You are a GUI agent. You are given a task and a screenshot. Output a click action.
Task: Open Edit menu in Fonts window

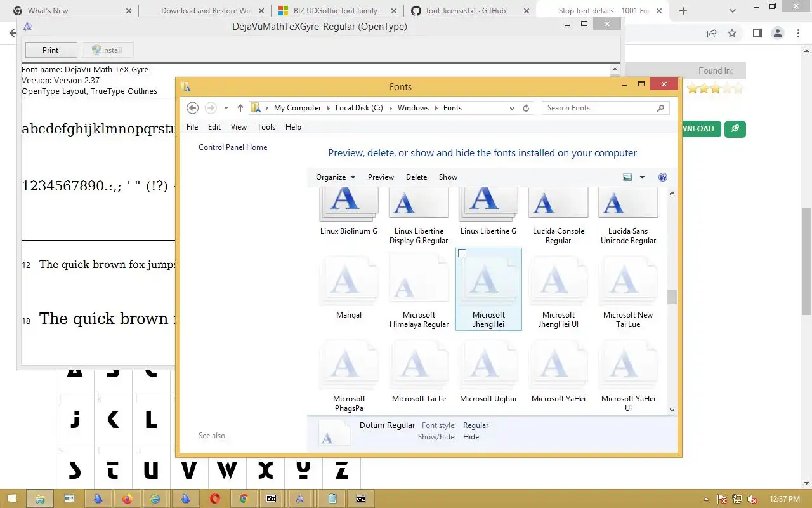coord(214,127)
